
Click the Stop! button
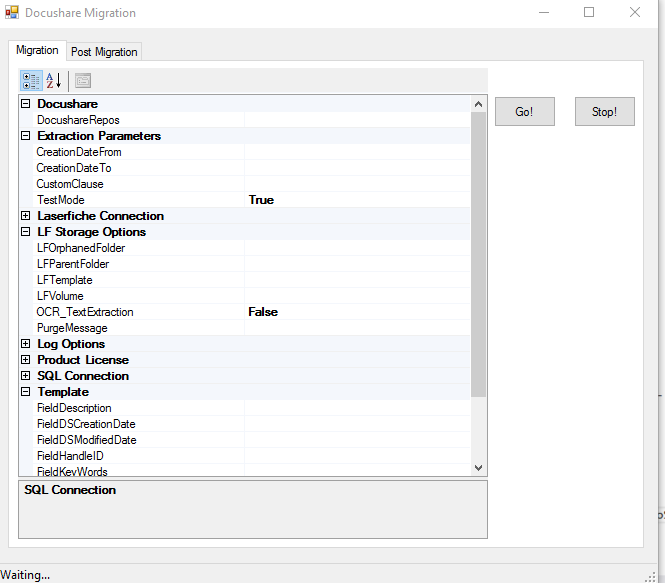click(x=605, y=112)
